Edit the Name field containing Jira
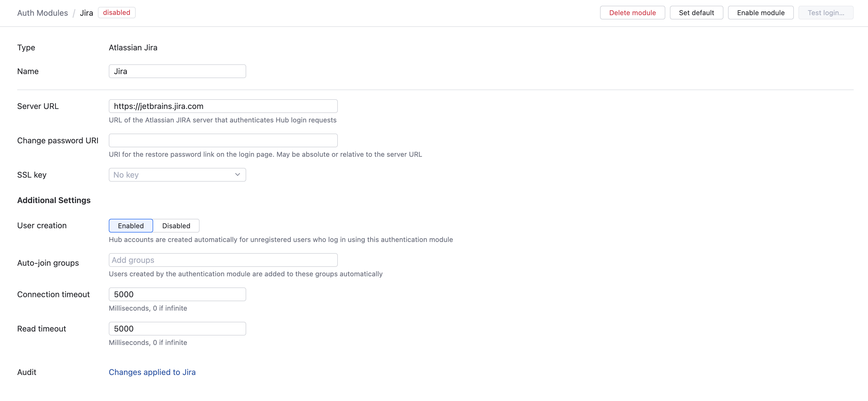 pyautogui.click(x=177, y=71)
